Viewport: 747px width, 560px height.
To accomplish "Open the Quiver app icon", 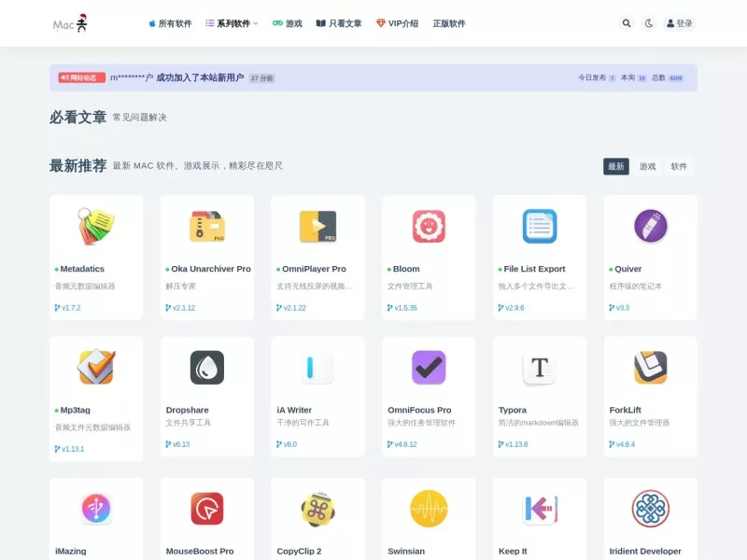I will point(650,226).
